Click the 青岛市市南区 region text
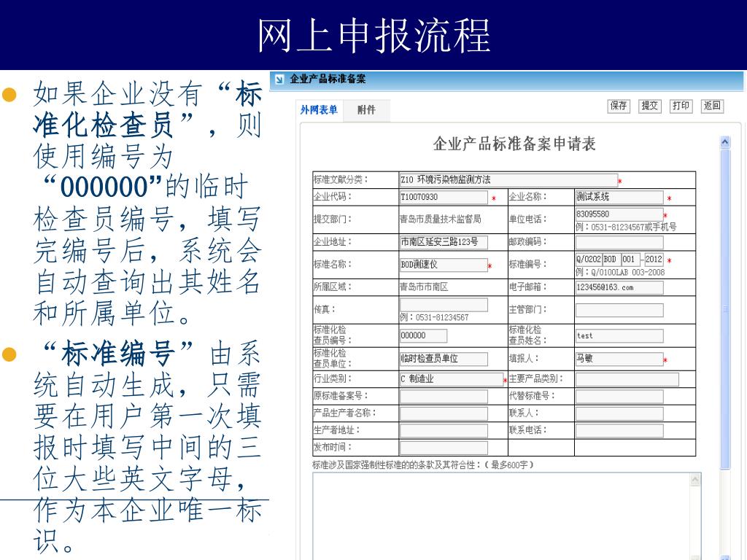The height and width of the screenshot is (560, 747). (x=424, y=287)
